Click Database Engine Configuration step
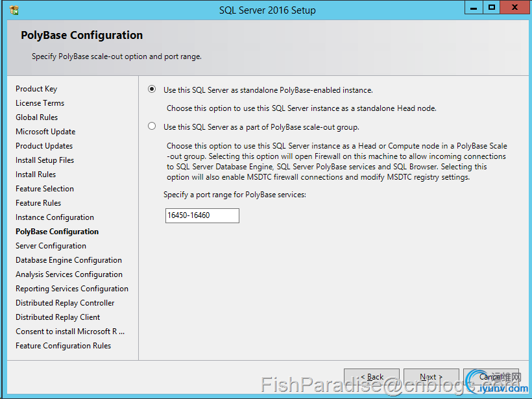 coord(69,260)
